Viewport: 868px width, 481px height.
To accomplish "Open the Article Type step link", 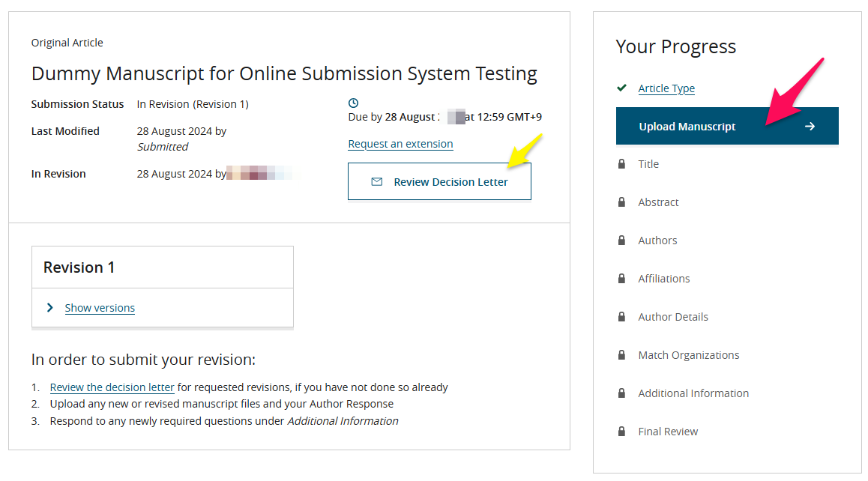I will 666,88.
